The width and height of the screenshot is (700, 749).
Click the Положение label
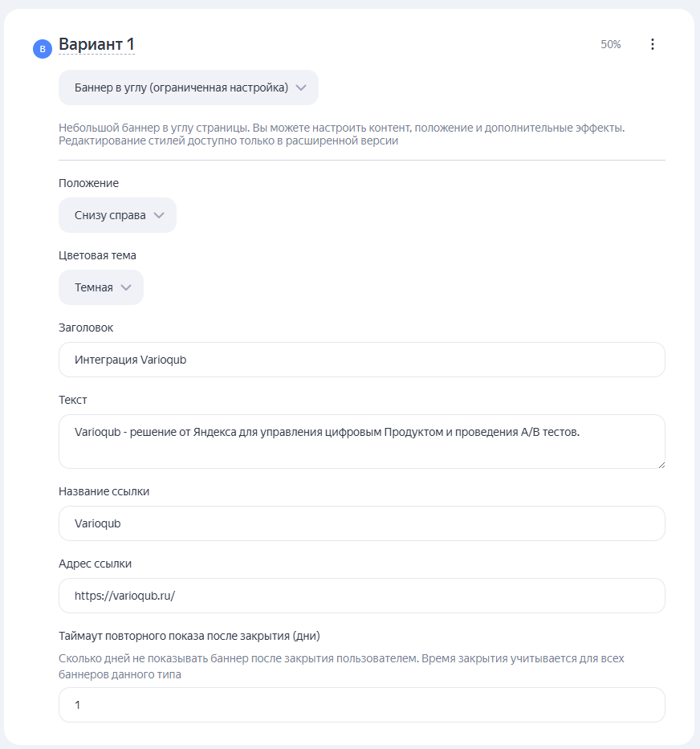click(x=88, y=183)
